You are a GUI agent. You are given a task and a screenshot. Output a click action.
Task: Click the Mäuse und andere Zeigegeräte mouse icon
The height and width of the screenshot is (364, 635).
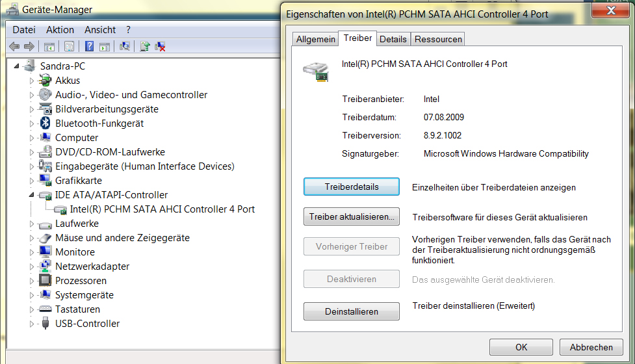(x=45, y=238)
